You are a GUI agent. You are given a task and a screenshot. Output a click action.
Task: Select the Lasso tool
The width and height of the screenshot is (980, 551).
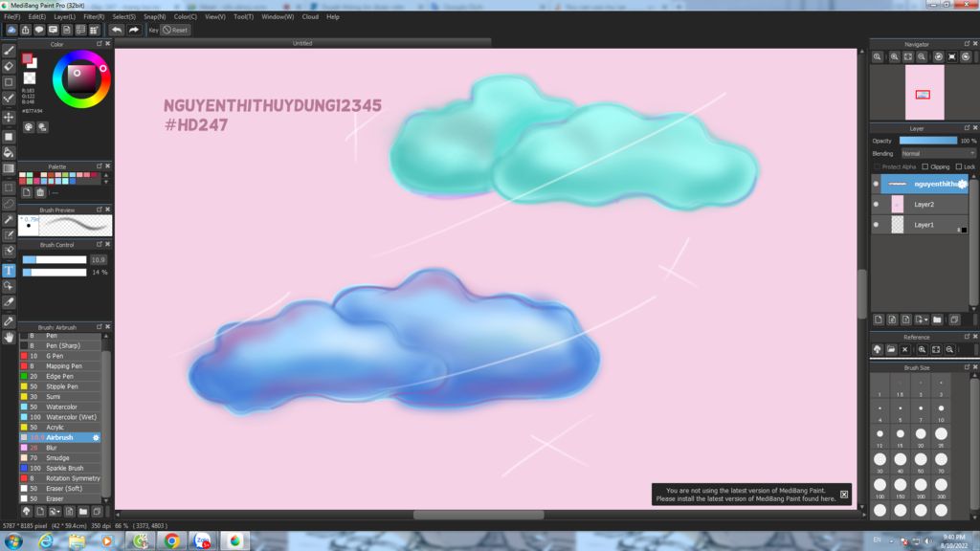point(9,204)
